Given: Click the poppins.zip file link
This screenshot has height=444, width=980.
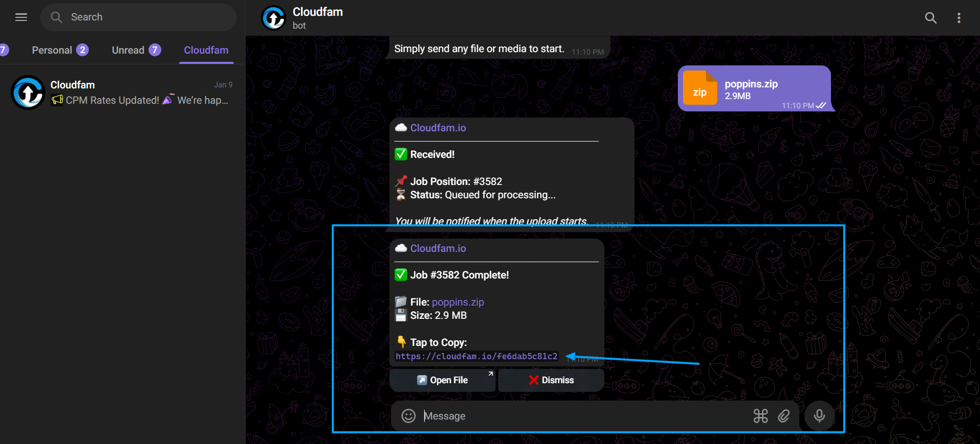Looking at the screenshot, I should click(x=458, y=302).
